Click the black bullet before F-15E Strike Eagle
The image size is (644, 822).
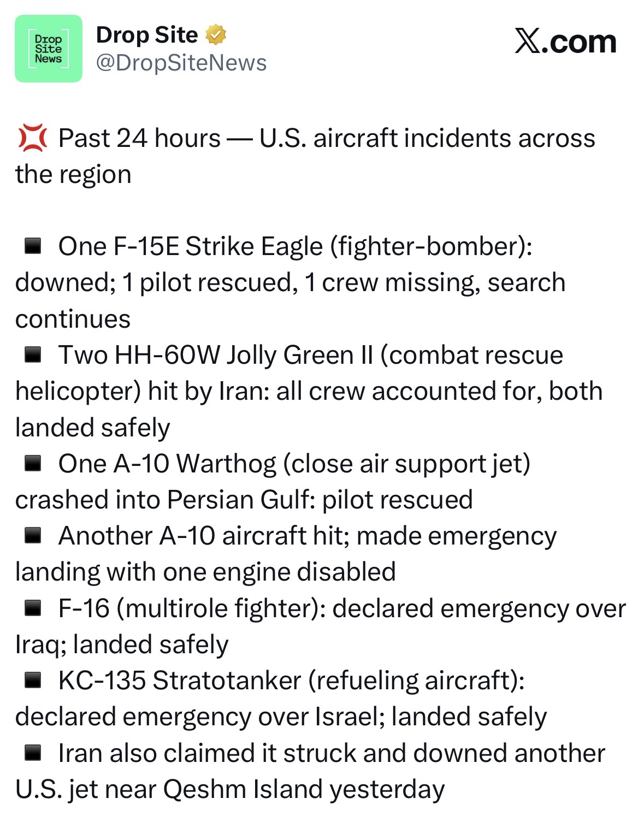33,246
